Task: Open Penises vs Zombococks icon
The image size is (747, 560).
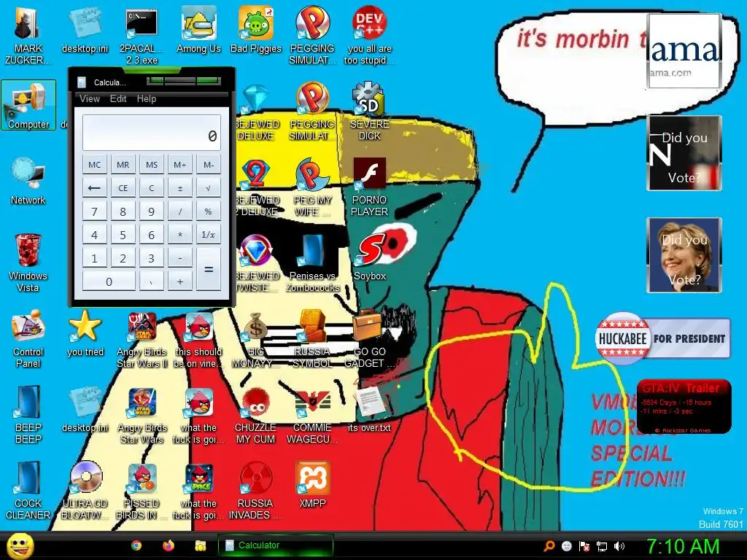Action: [x=312, y=262]
